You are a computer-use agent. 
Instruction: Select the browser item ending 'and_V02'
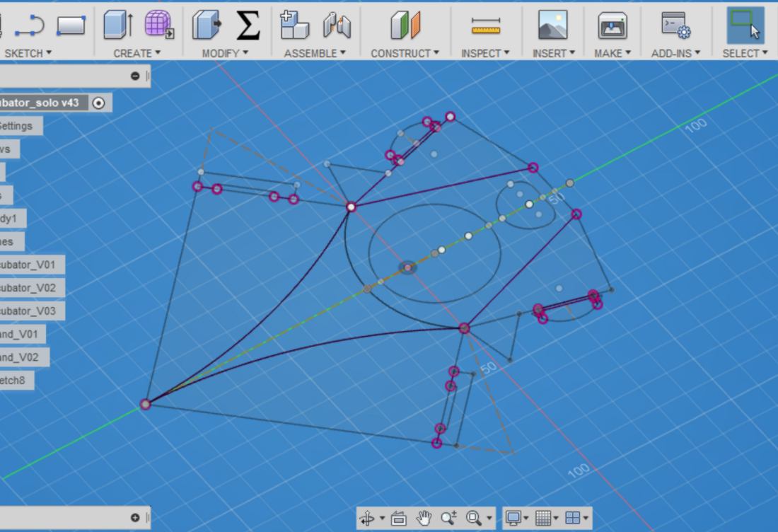tap(24, 357)
